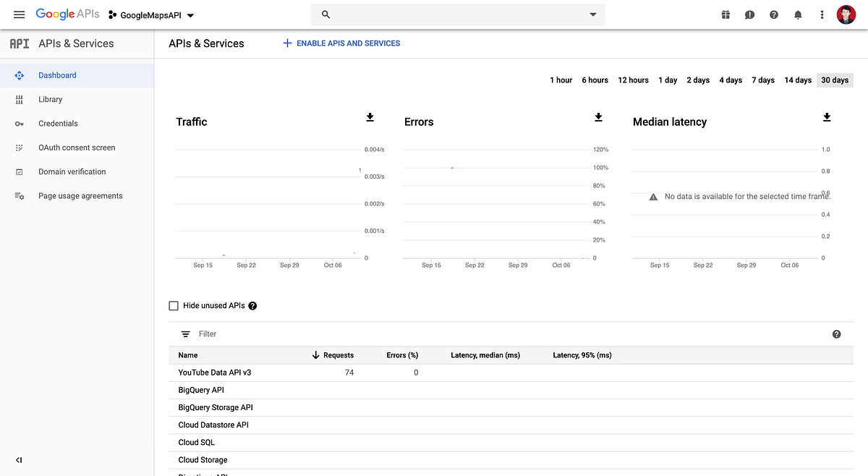868x476 pixels.
Task: Open the navigation hamburger menu
Action: click(20, 14)
